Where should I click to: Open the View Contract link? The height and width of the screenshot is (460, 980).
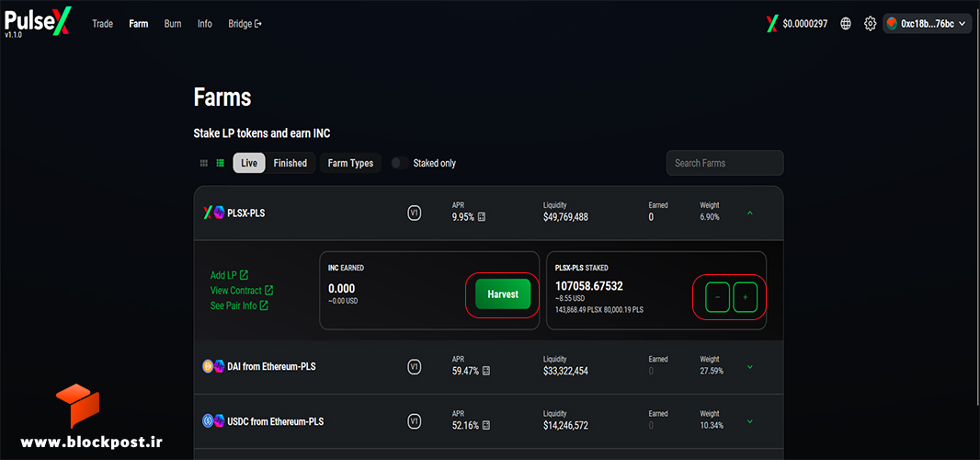coord(242,291)
